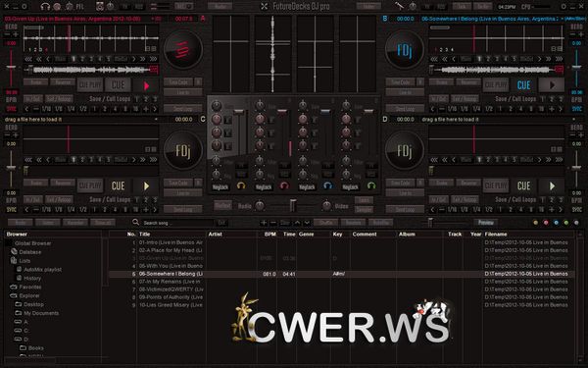The image size is (588, 368).
Task: Sort list by BPM column header
Action: point(270,234)
